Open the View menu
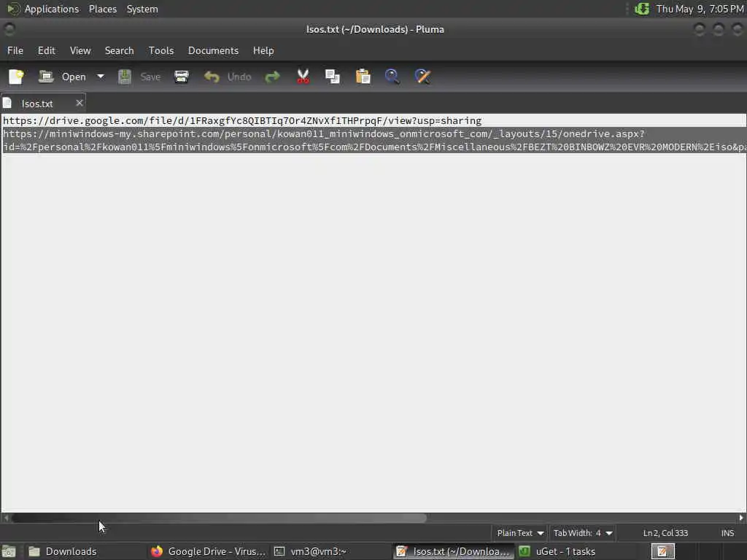The width and height of the screenshot is (747, 560). tap(80, 50)
